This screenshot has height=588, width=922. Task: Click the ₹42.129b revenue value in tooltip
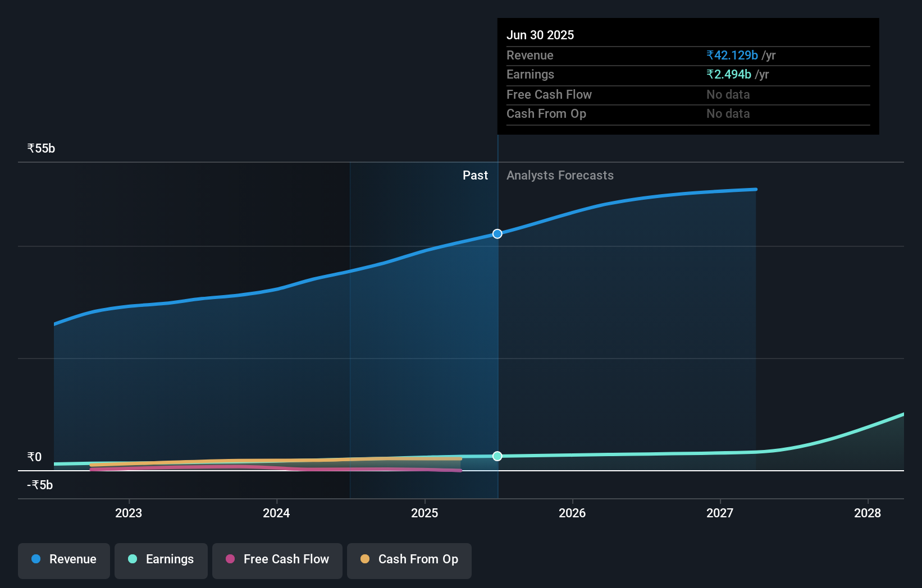[732, 55]
